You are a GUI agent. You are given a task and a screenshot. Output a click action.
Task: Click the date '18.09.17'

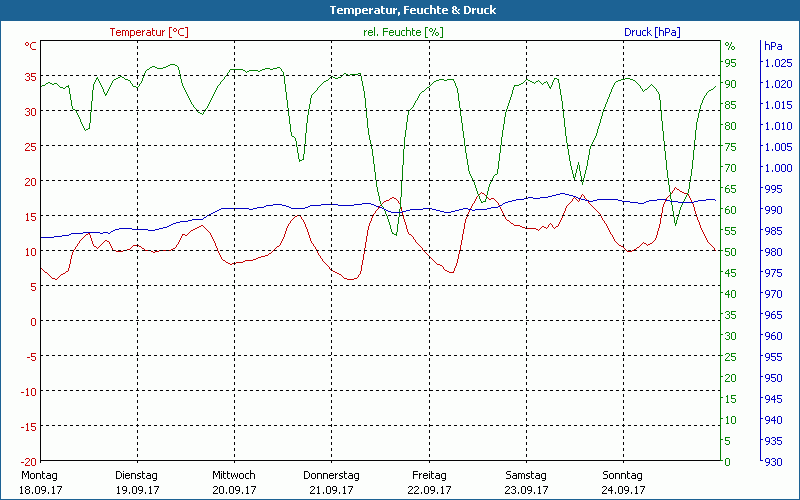tap(40, 490)
